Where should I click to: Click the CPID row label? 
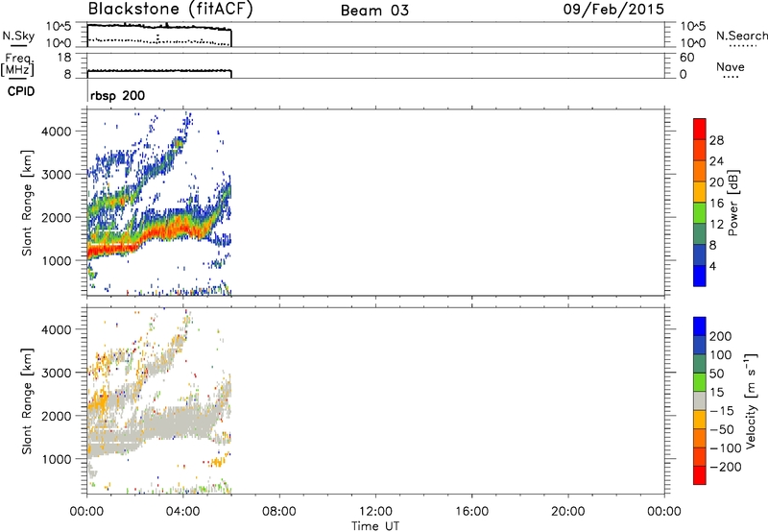point(21,91)
